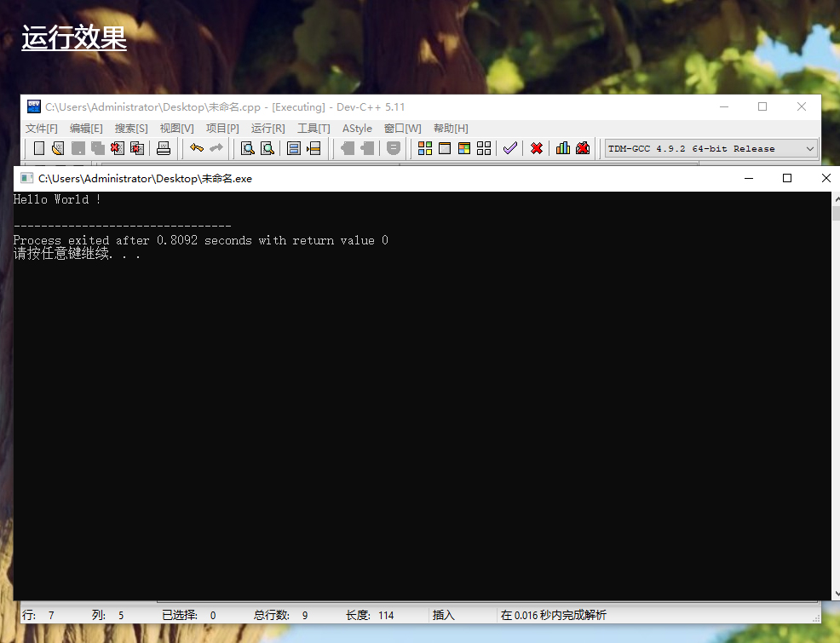
Task: Close the current file using the toolbar icon
Action: (118, 148)
